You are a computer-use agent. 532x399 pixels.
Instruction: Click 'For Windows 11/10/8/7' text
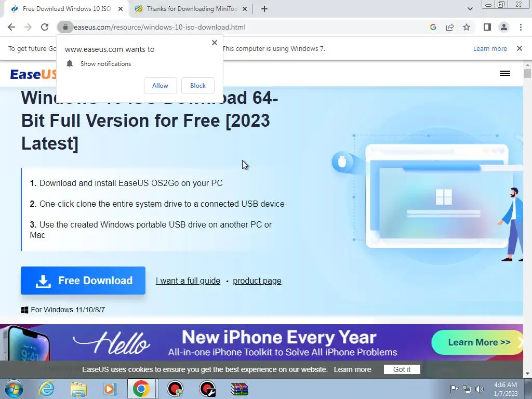pos(68,310)
